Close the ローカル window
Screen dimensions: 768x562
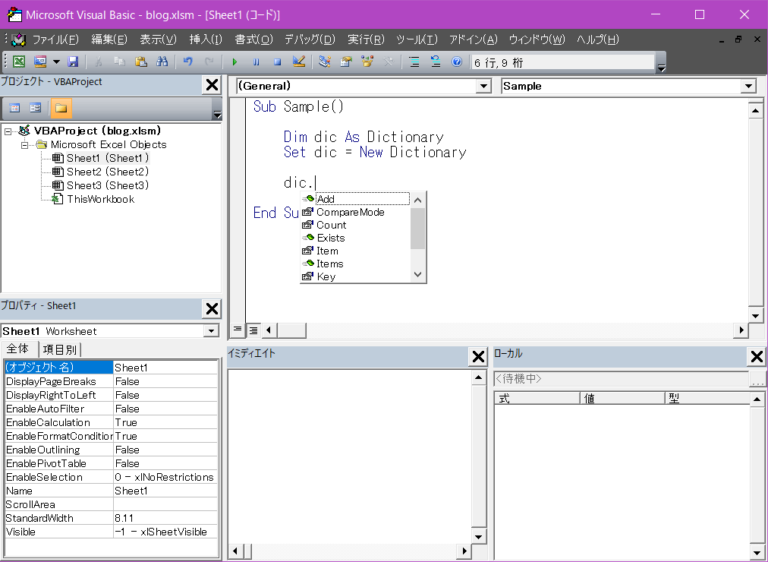point(757,357)
